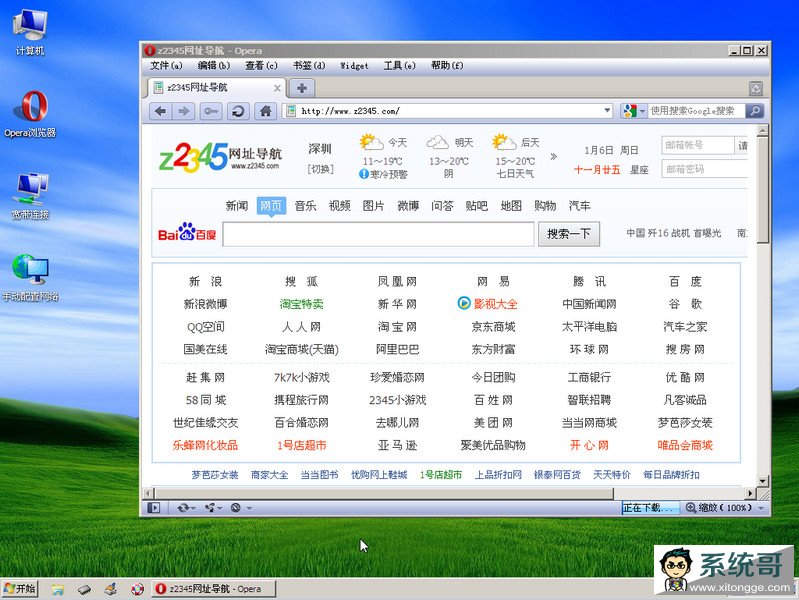Image resolution: width=799 pixels, height=600 pixels.
Task: Click the play icon next to 影视大全
Action: [464, 303]
